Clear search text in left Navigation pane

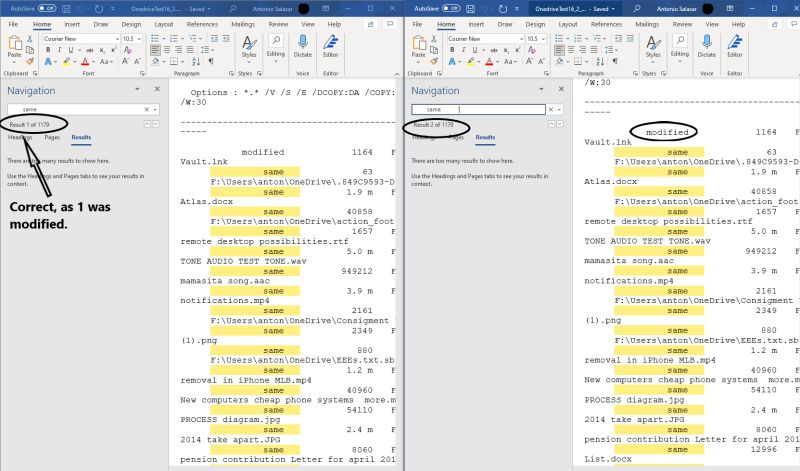click(146, 109)
